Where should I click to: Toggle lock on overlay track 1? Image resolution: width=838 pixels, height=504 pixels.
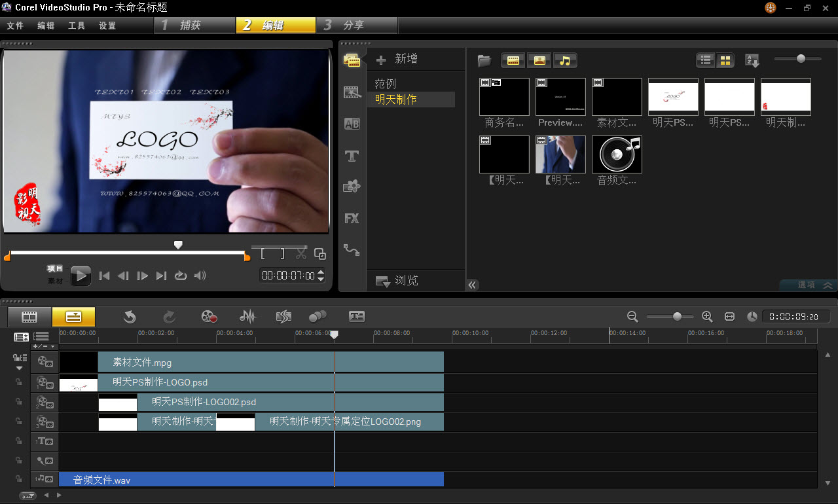click(x=20, y=382)
